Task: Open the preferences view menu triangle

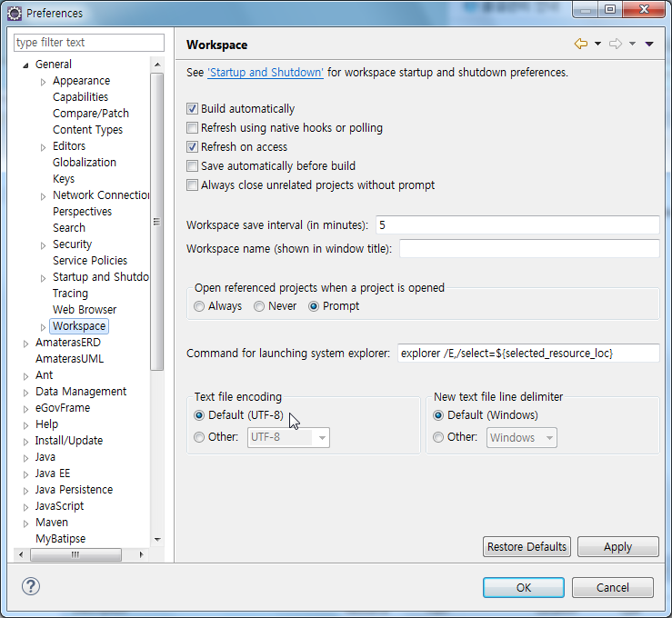Action: point(649,44)
